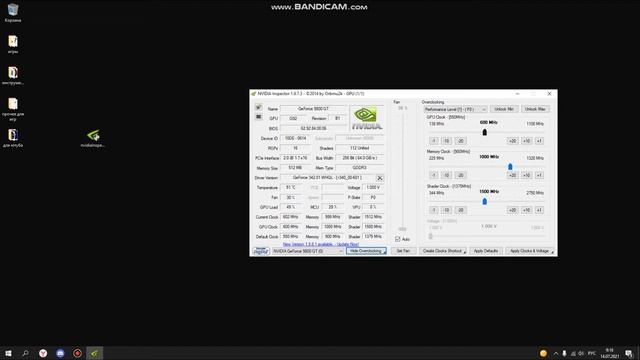
Task: Open the Recycle Bin desktop icon
Action: coord(13,12)
